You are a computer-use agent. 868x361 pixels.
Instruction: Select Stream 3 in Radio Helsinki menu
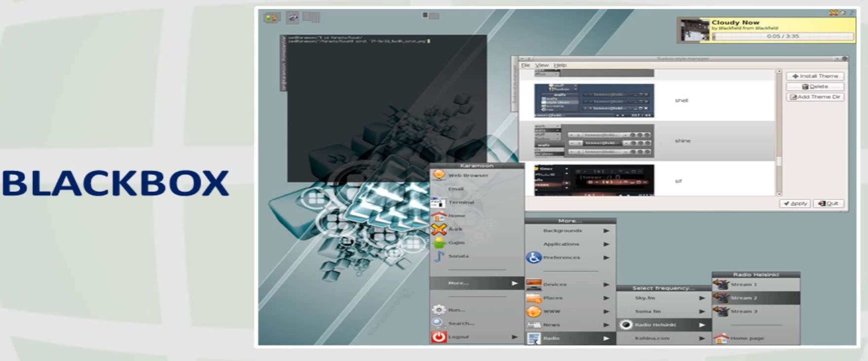(x=756, y=312)
